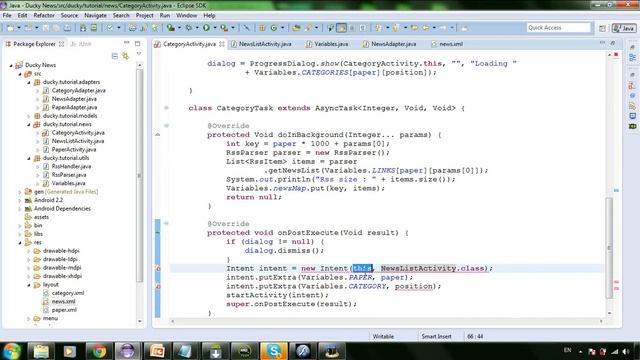Click the Smart Insert status bar entry
This screenshot has height=360, width=640.
[x=436, y=337]
